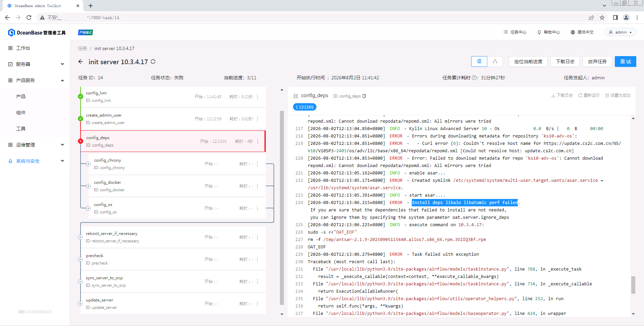Select the config_lvm task step

click(173, 97)
